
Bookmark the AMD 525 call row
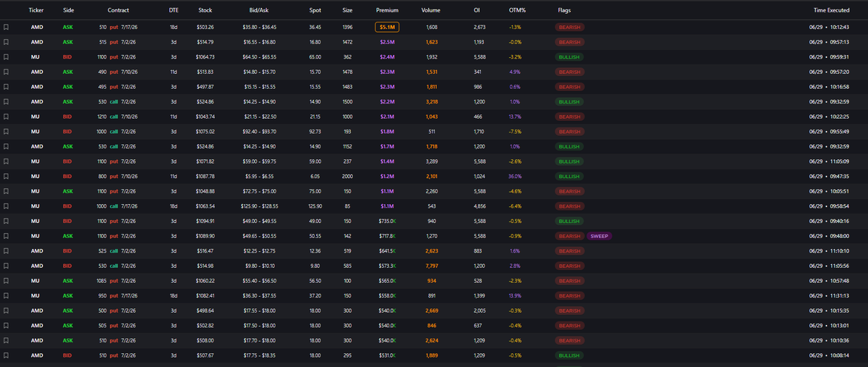(x=7, y=251)
